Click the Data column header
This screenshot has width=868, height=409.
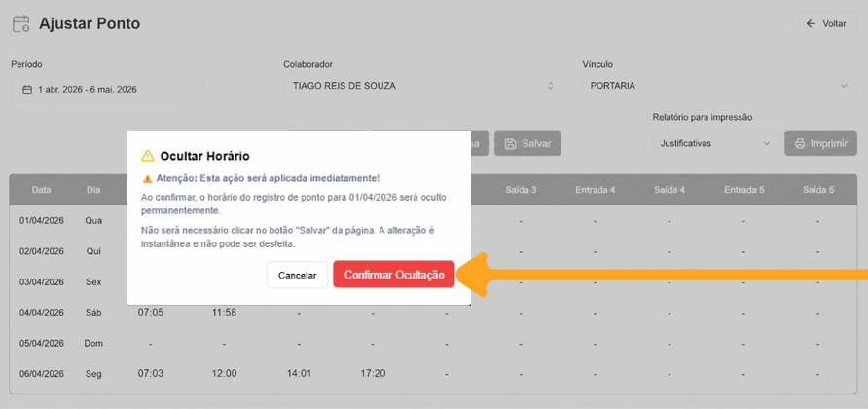(x=42, y=190)
